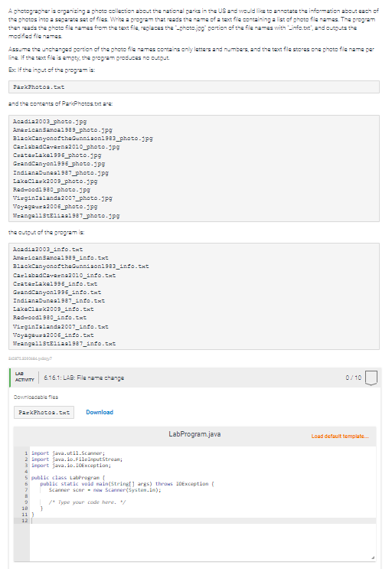Viewport: 392px width, 569px height.
Task: Click the LAB ACTIVITY label
Action: click(x=24, y=377)
